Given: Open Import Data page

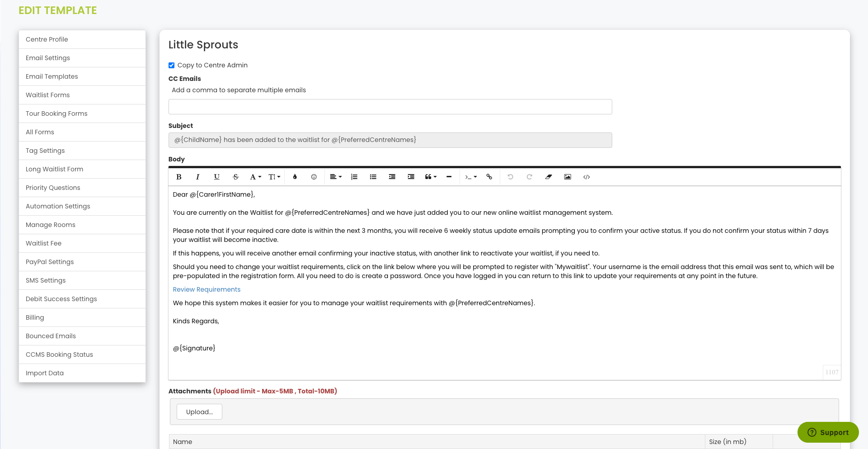Looking at the screenshot, I should [82, 373].
